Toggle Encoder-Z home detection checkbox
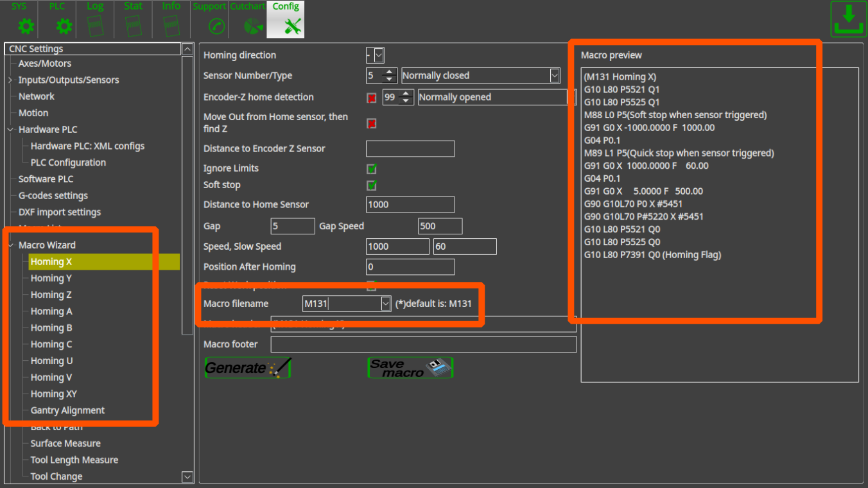The height and width of the screenshot is (488, 868). point(372,98)
